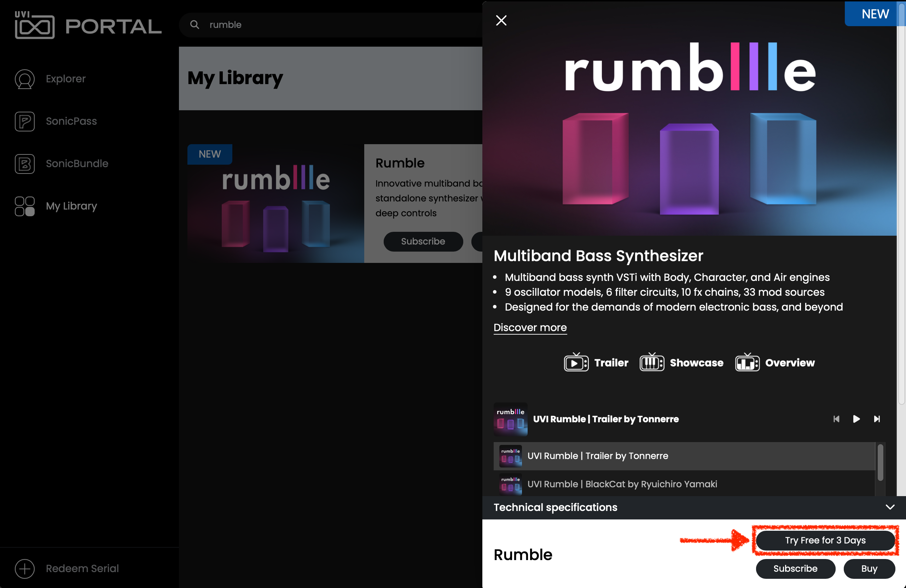Close the Rumble detail panel
The image size is (906, 588).
(501, 20)
